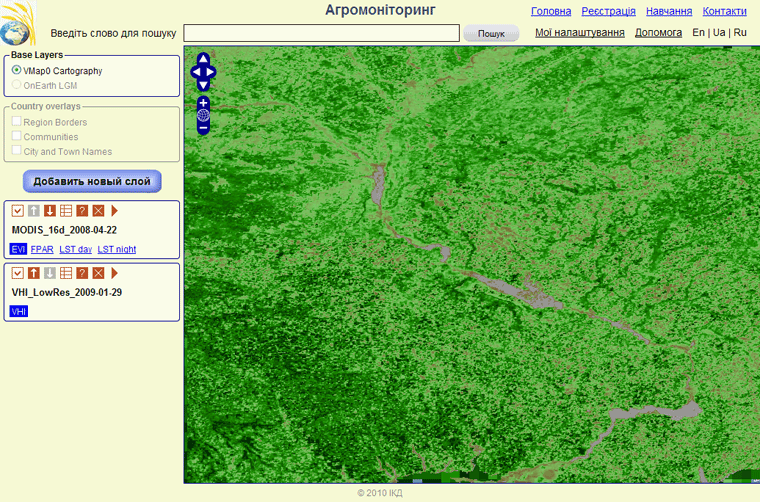The width and height of the screenshot is (760, 502).
Task: Switch language to En
Action: (x=698, y=32)
